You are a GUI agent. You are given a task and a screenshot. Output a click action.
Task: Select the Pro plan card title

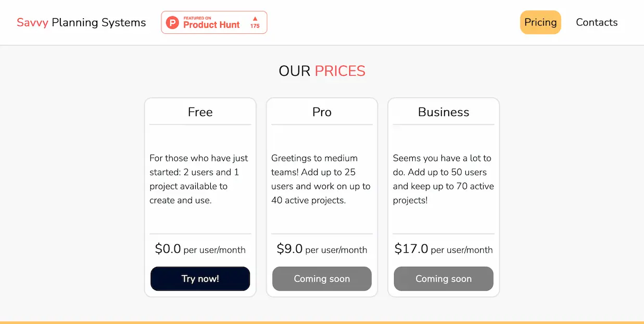[x=322, y=112]
